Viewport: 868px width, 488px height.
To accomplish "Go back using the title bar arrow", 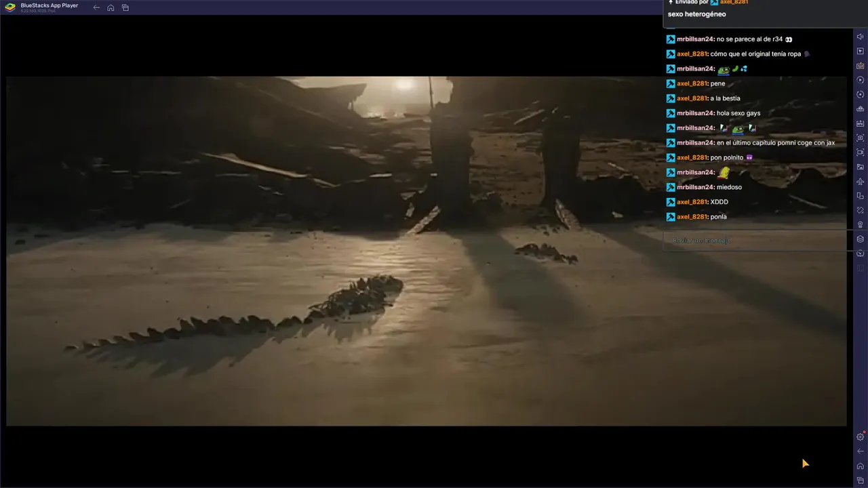I will coord(96,7).
